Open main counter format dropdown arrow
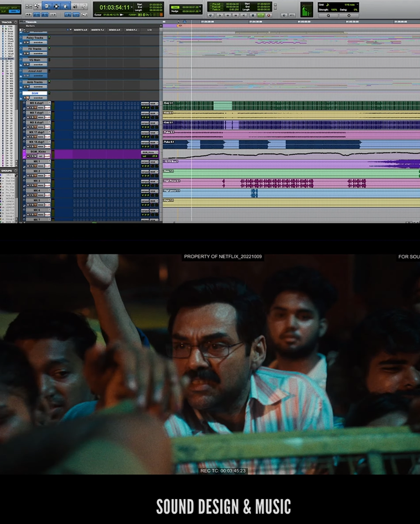This screenshot has width=420, height=524. click(132, 7)
